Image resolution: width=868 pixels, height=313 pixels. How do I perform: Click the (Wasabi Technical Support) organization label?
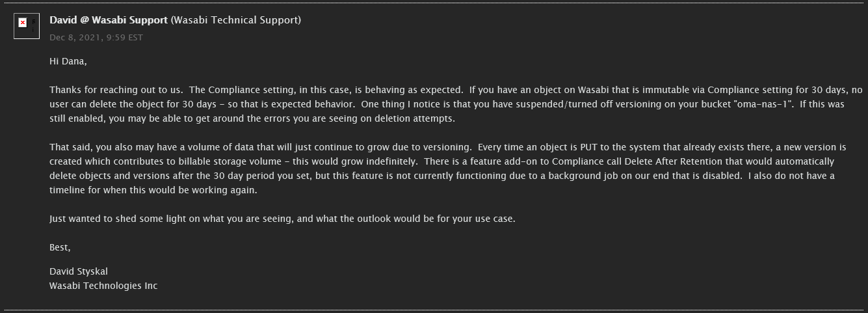coord(236,20)
